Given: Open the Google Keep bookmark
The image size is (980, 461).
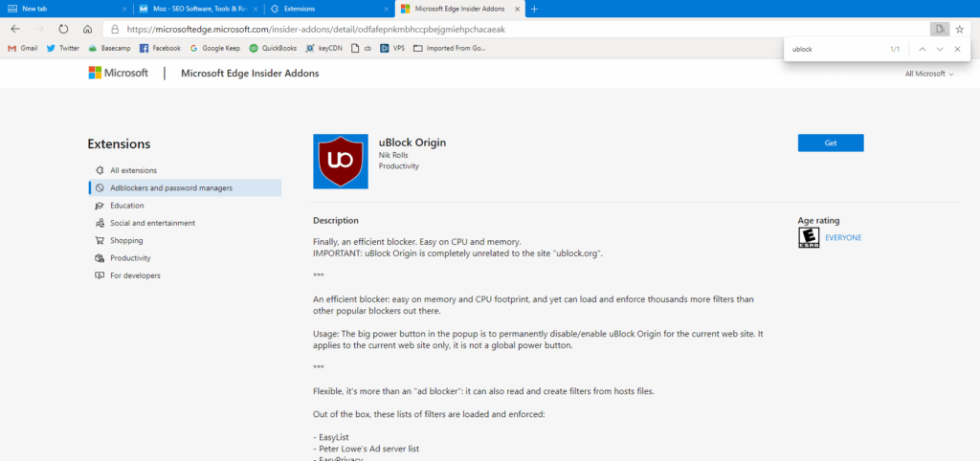Looking at the screenshot, I should click(x=215, y=48).
